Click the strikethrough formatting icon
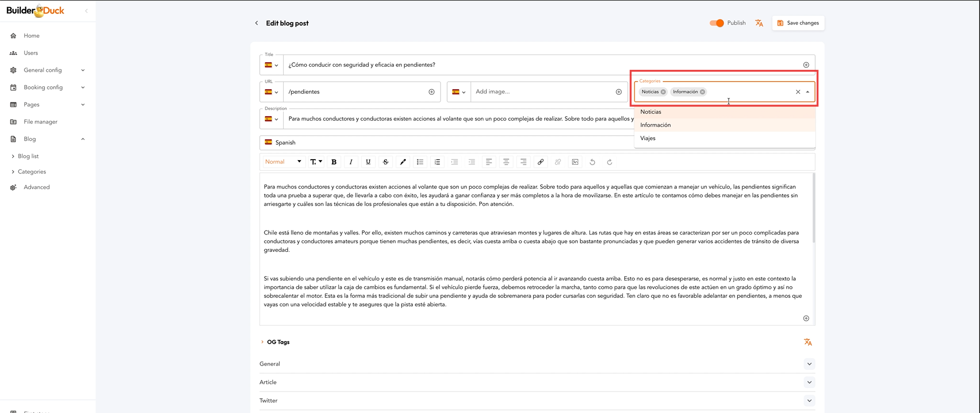Viewport: 980px width, 413px height. 385,162
